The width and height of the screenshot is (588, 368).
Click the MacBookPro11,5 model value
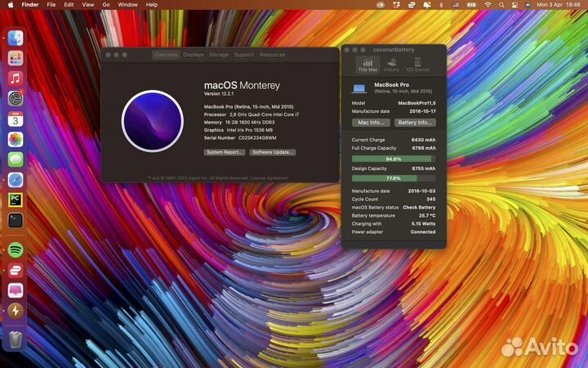(417, 103)
